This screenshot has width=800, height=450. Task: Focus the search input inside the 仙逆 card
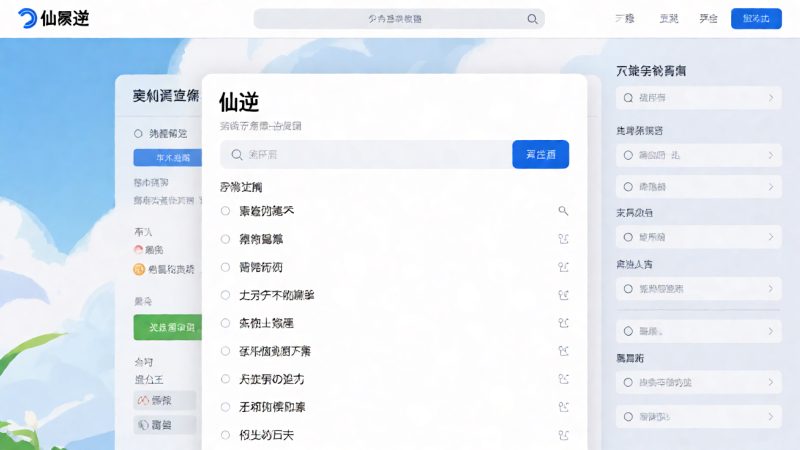tap(366, 154)
